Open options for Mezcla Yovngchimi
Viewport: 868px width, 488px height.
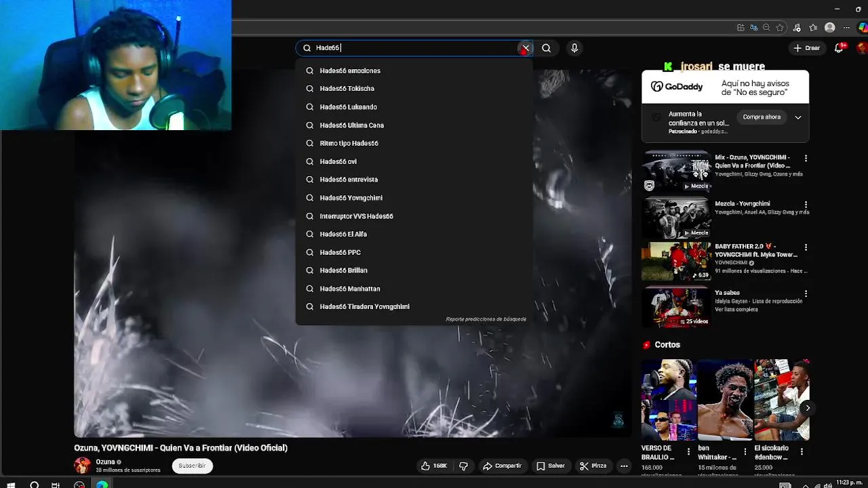click(x=806, y=204)
